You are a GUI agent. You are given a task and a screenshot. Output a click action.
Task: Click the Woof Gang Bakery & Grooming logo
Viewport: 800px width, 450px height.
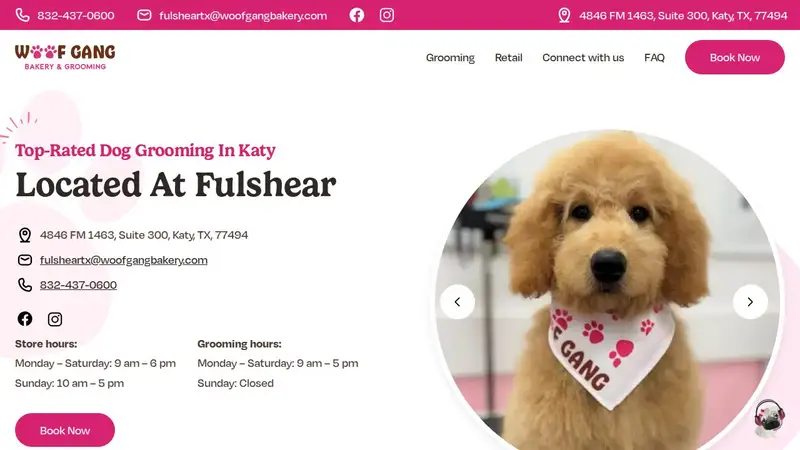click(65, 57)
